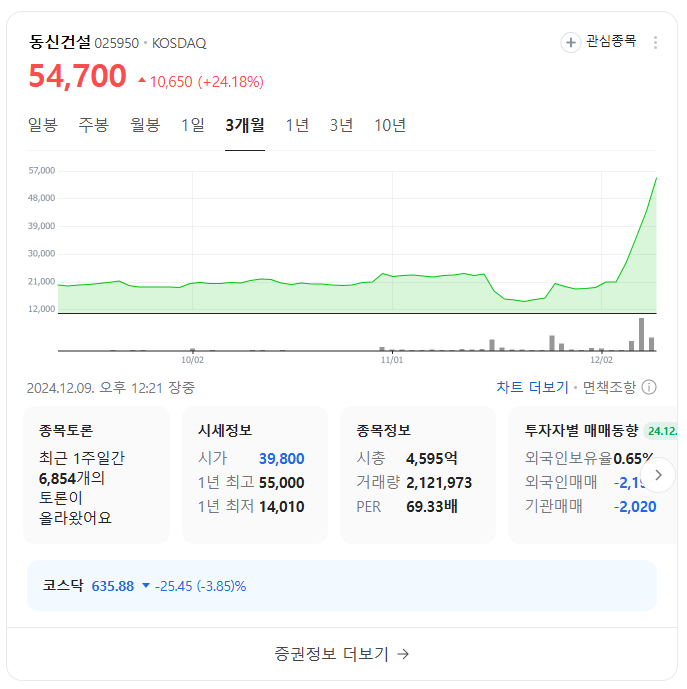Click the 관심종목 label button

coord(611,41)
